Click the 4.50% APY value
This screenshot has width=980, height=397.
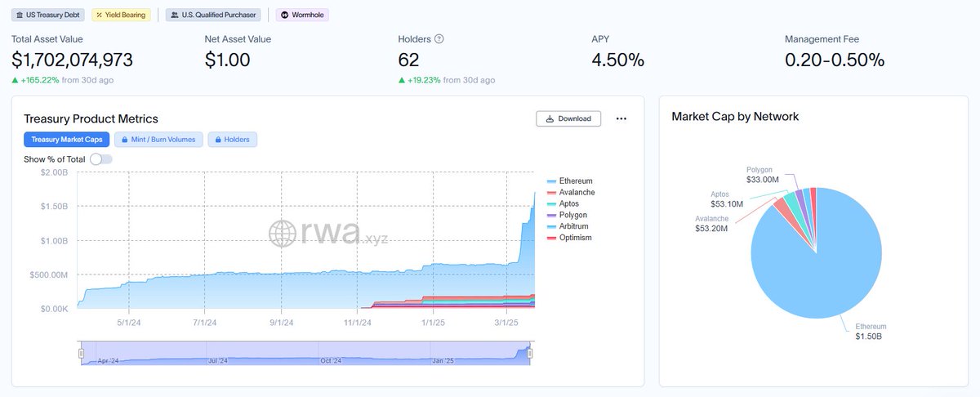pyautogui.click(x=617, y=60)
